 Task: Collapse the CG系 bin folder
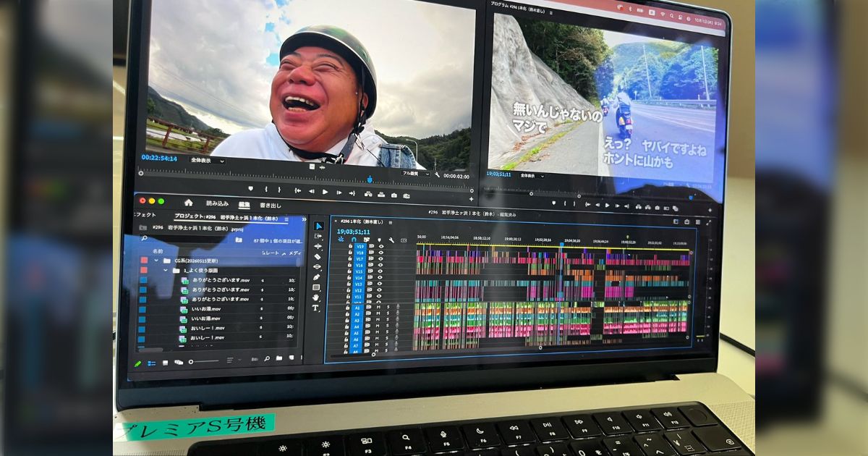pyautogui.click(x=156, y=261)
